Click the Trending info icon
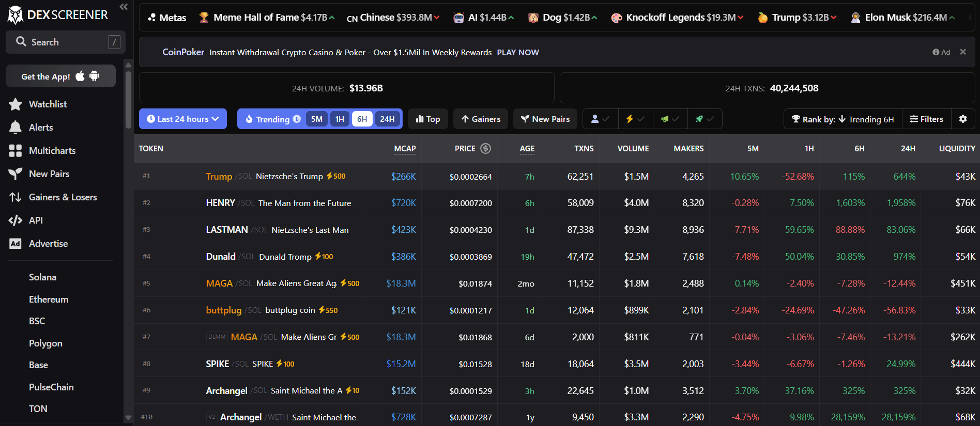980x426 pixels. [297, 119]
